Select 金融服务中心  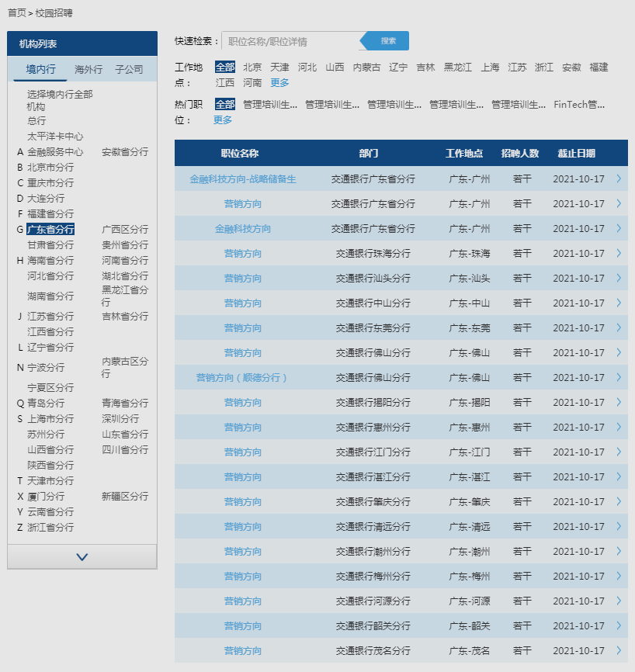point(55,152)
